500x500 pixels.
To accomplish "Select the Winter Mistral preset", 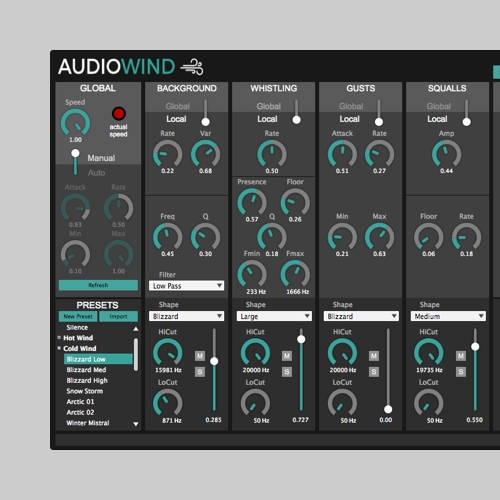I will 88,423.
